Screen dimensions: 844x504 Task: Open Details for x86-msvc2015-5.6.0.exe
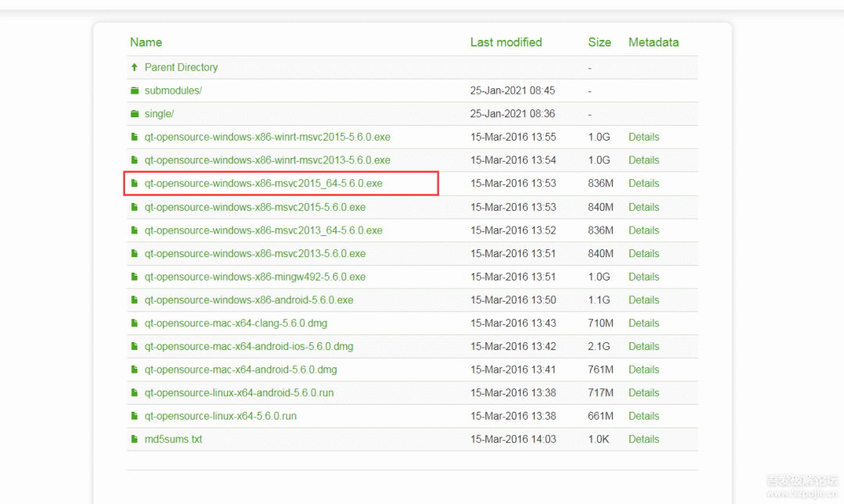click(644, 207)
